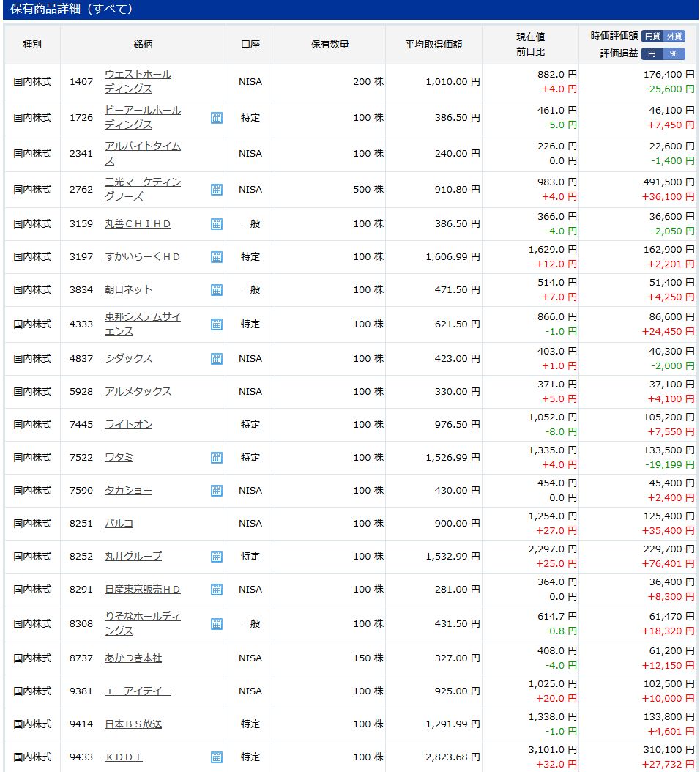
Task: Open タカショー stock link
Action: (x=128, y=491)
